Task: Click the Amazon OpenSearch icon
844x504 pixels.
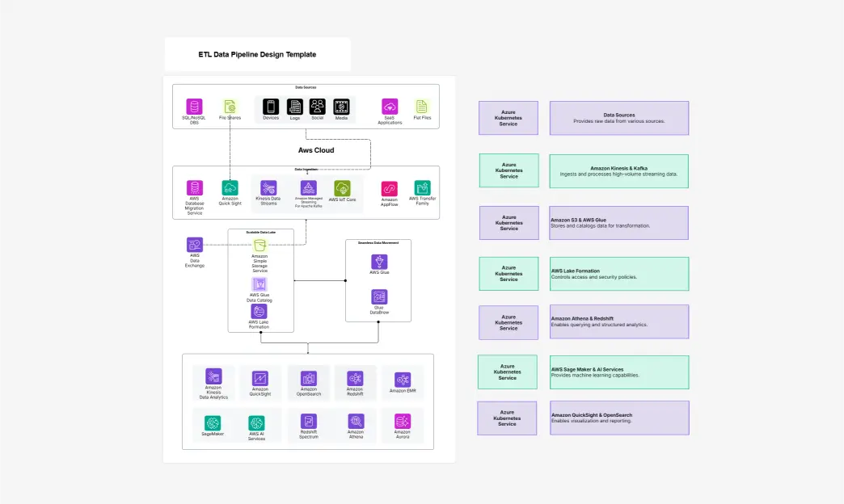Action: click(x=309, y=378)
